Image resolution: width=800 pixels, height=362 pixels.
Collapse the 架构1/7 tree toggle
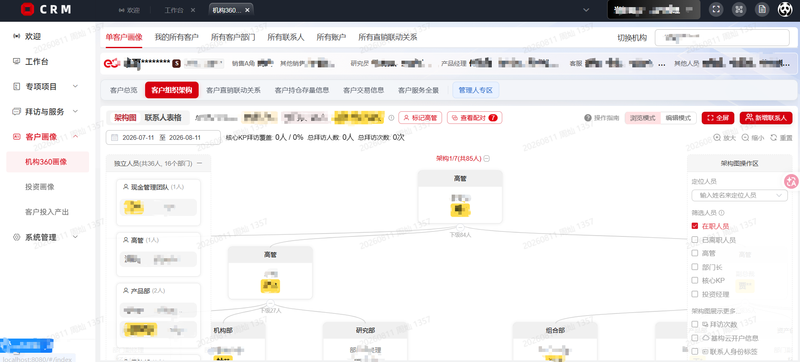487,159
